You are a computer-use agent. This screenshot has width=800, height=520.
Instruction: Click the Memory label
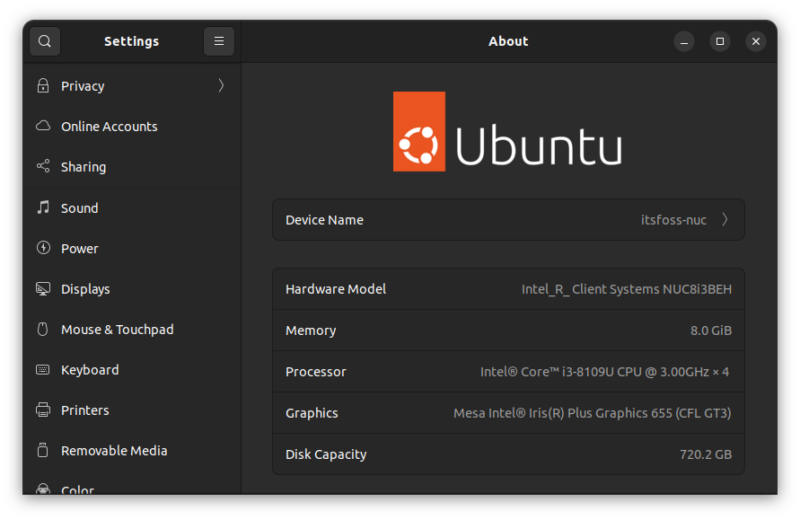coord(310,330)
